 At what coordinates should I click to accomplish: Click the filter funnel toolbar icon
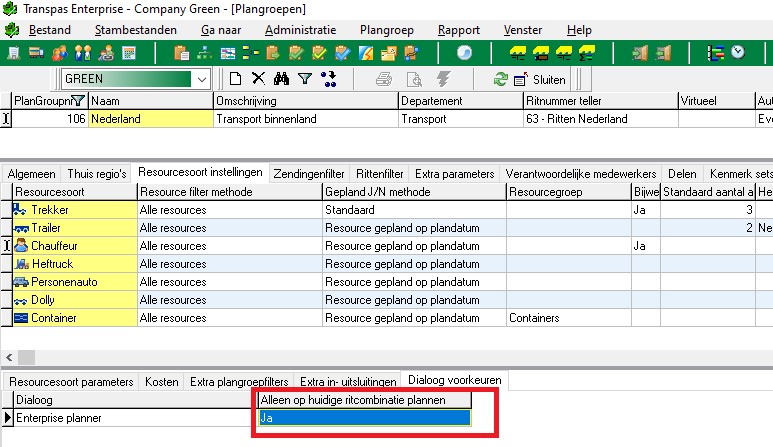(305, 78)
